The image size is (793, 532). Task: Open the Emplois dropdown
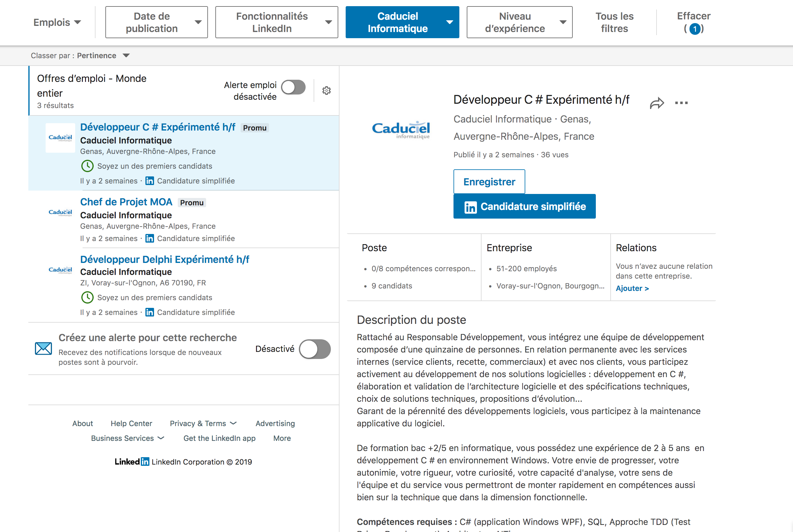tap(57, 22)
